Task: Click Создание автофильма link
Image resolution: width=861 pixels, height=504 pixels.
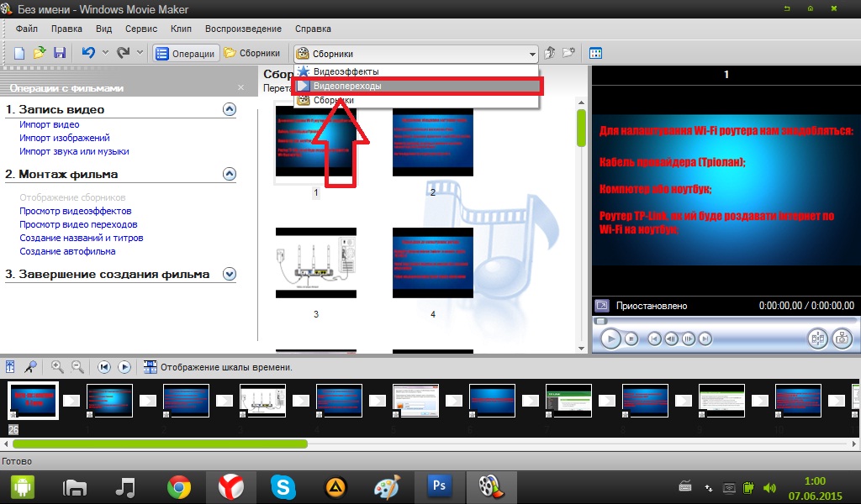Action: (x=67, y=251)
